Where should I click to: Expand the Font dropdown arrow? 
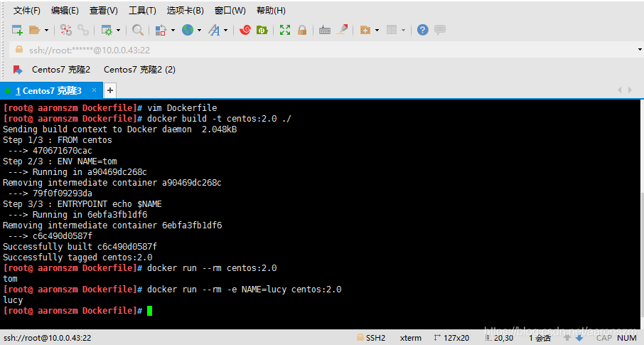pos(226,30)
